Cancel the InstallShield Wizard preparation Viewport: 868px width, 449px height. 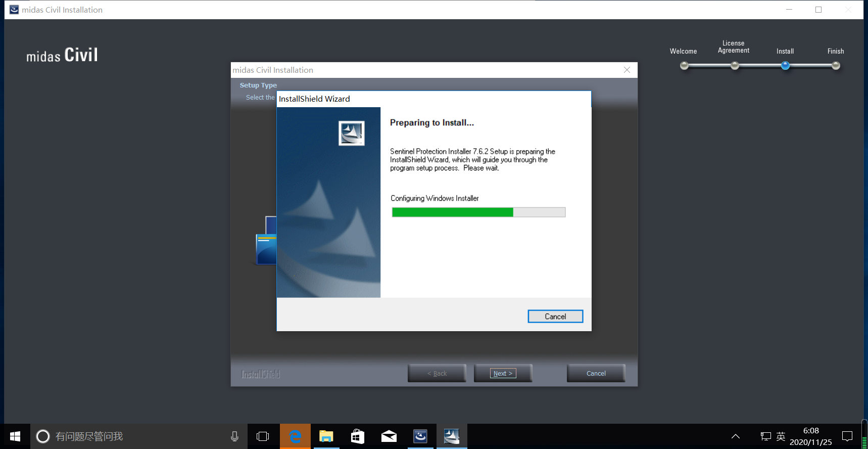(x=555, y=317)
